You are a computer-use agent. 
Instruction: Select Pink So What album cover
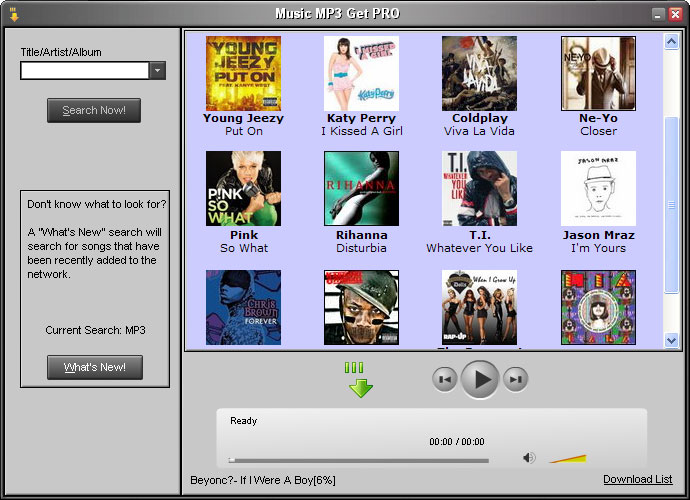(x=243, y=188)
